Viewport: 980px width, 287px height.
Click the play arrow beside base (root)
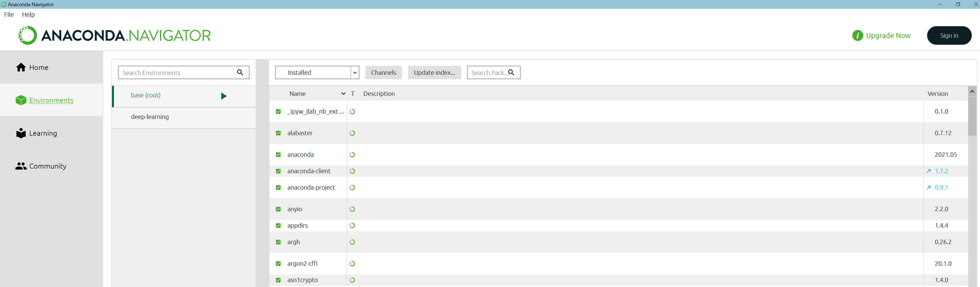click(x=224, y=96)
